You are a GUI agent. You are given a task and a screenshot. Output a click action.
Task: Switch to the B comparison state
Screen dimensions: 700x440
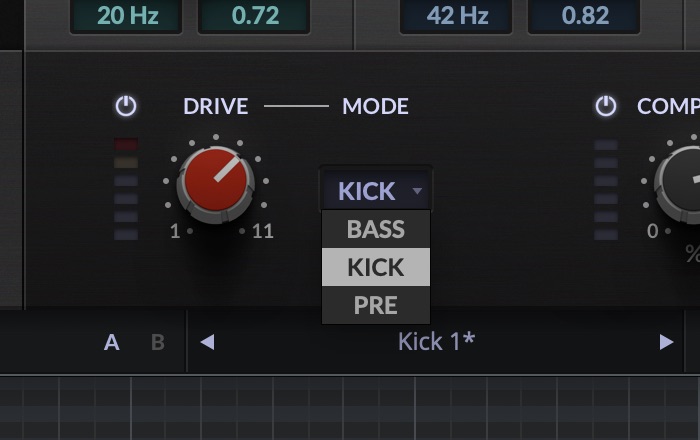pyautogui.click(x=157, y=343)
